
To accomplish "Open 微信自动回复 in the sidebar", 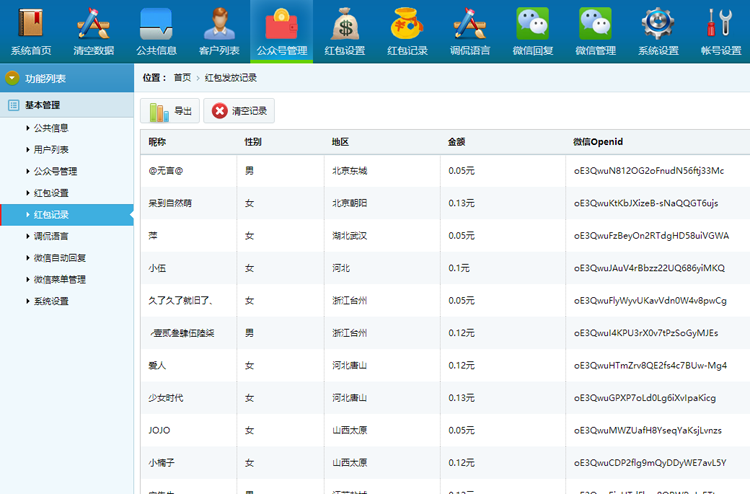I will tap(60, 258).
